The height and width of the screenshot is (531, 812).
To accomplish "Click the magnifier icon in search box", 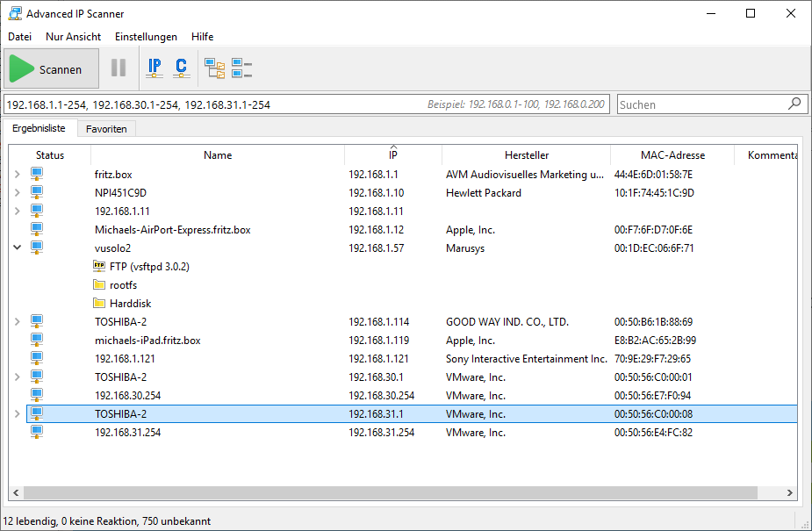I will click(794, 104).
